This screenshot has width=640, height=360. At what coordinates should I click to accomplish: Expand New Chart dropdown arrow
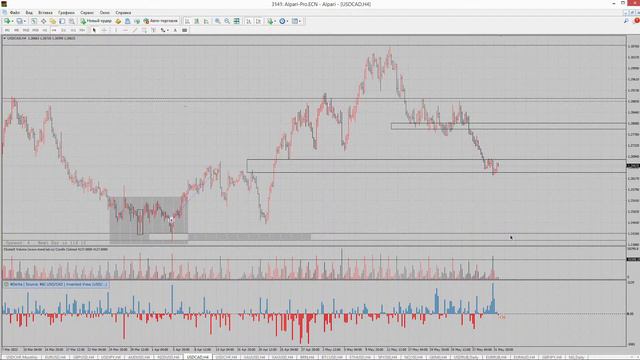click(12, 21)
